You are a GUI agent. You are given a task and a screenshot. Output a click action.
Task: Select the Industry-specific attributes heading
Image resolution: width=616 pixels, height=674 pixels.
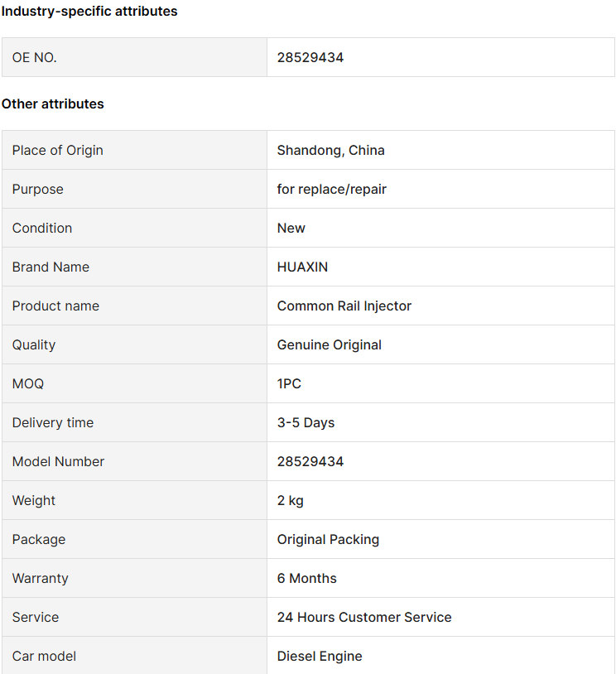89,11
